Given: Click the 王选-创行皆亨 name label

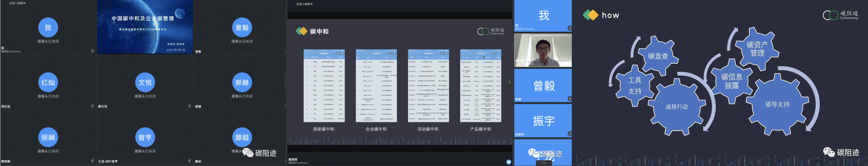Looking at the screenshot, I should pos(108,162).
